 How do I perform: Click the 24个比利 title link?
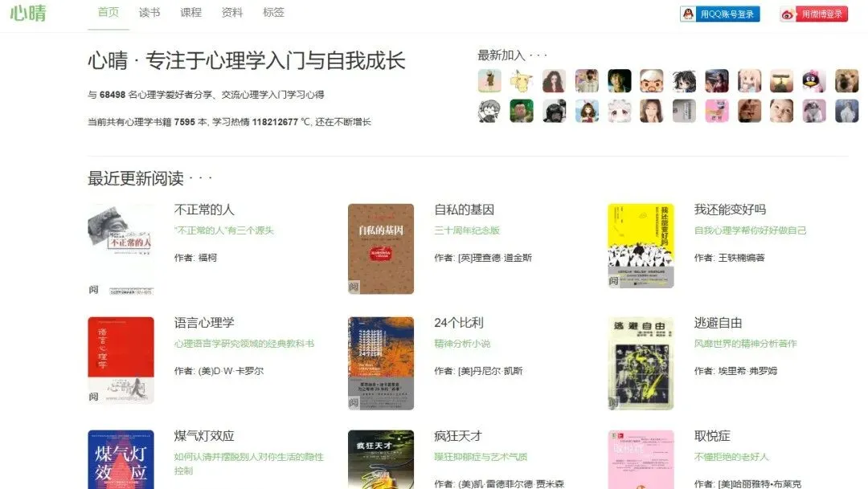[459, 323]
